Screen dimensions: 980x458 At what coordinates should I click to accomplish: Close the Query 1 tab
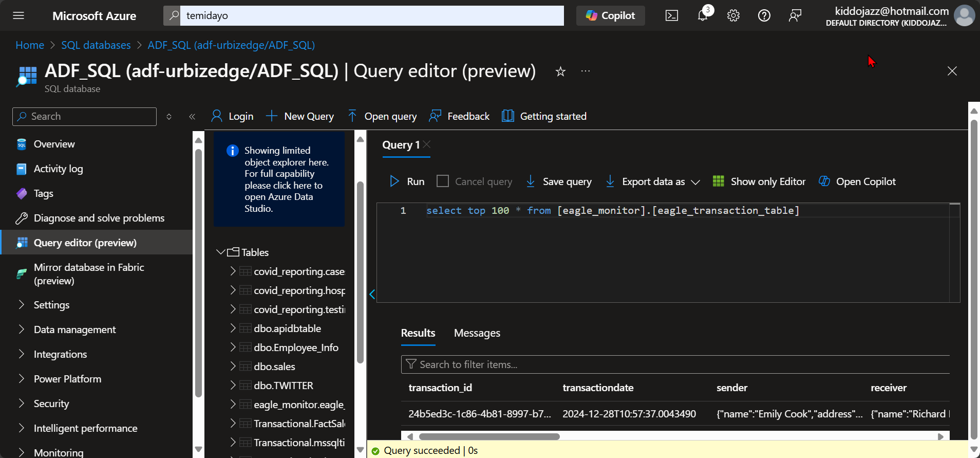click(x=427, y=144)
